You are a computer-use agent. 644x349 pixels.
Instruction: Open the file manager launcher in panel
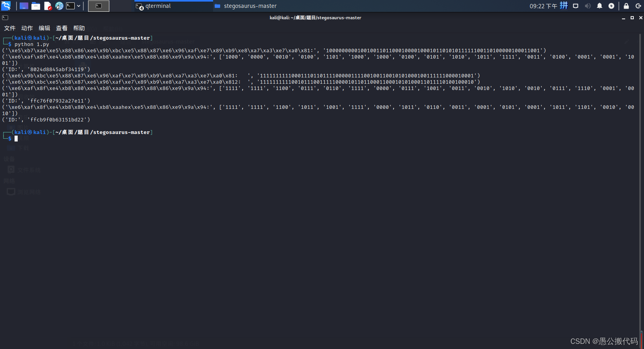pos(36,6)
